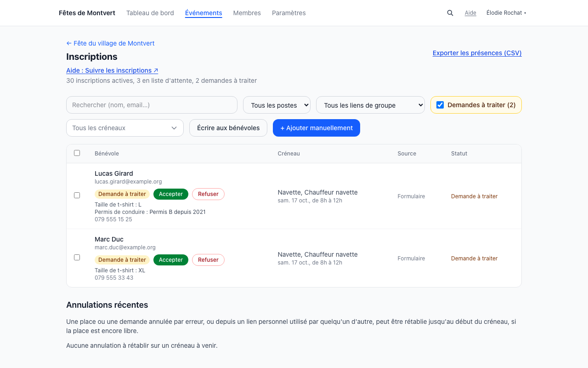
Task: Open the Tableau de bord tab
Action: [150, 13]
